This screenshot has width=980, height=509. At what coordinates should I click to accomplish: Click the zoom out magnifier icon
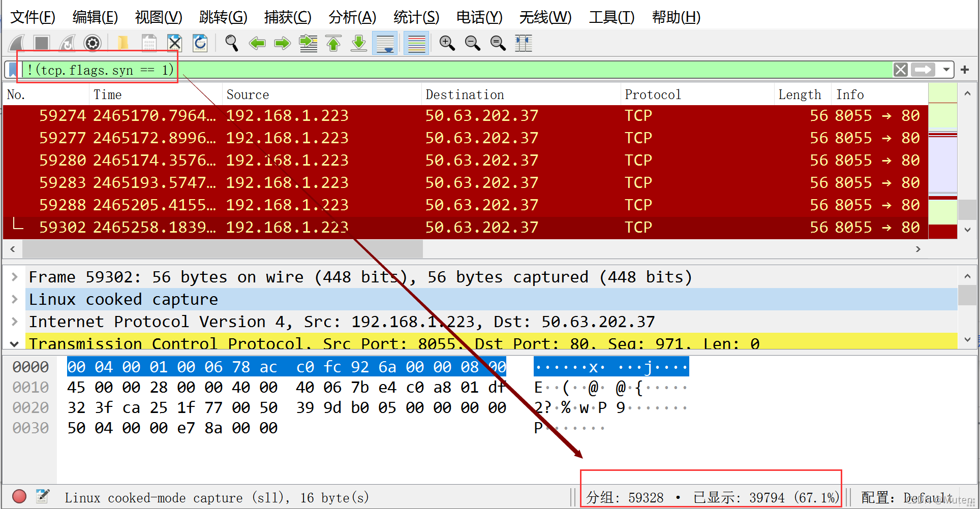click(473, 43)
